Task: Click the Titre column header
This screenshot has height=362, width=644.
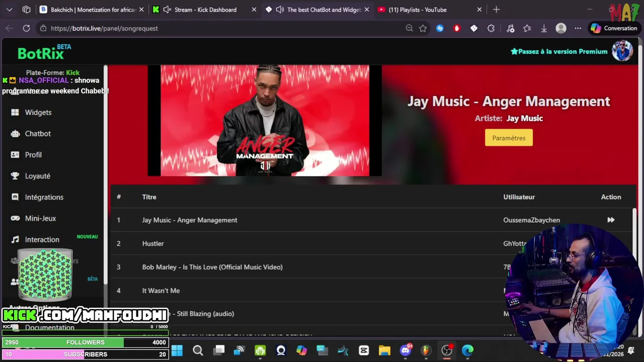Action: click(x=149, y=197)
